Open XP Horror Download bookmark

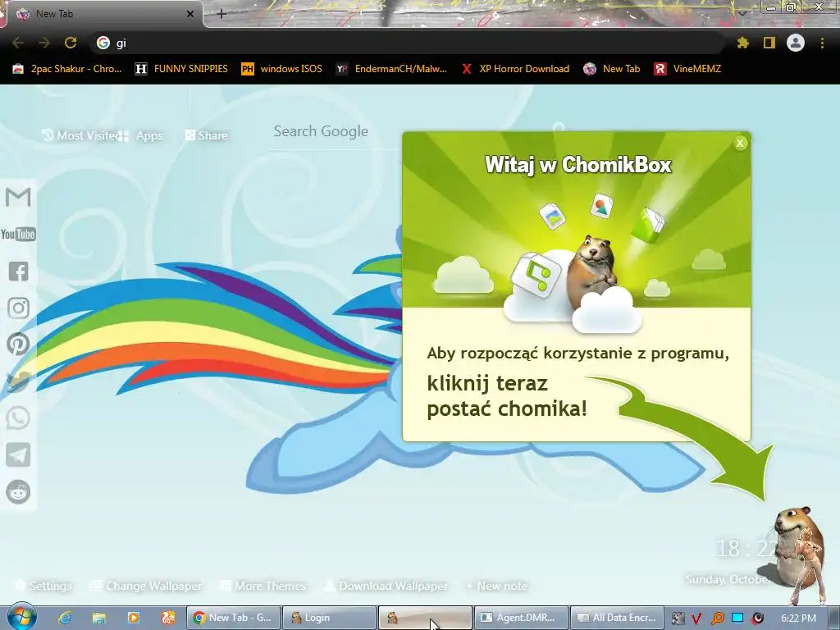pyautogui.click(x=515, y=69)
